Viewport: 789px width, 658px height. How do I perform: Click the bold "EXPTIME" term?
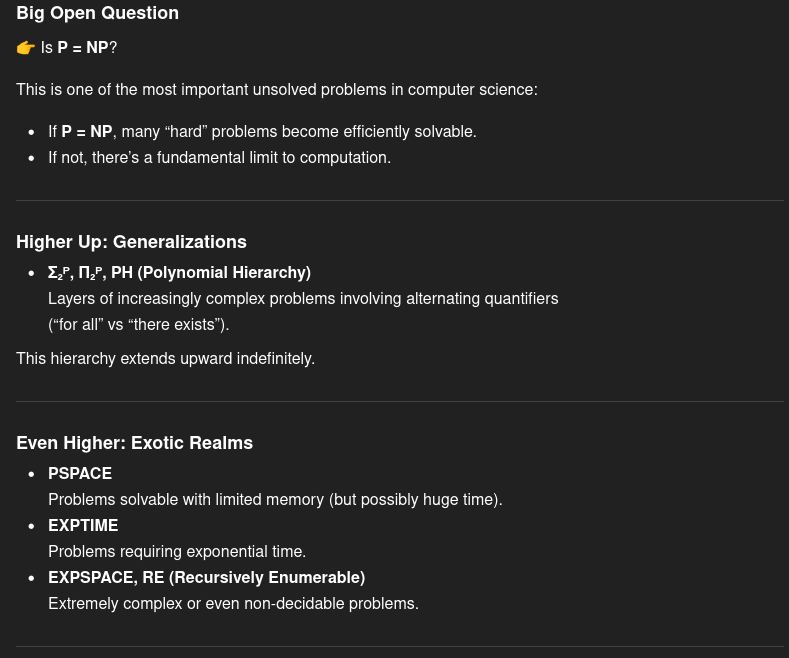pyautogui.click(x=83, y=526)
